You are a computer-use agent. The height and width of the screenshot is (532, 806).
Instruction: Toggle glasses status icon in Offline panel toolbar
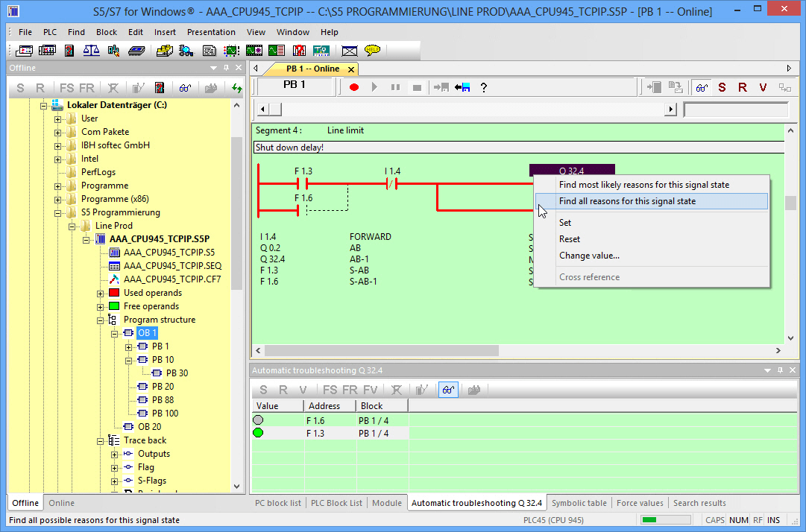point(185,89)
